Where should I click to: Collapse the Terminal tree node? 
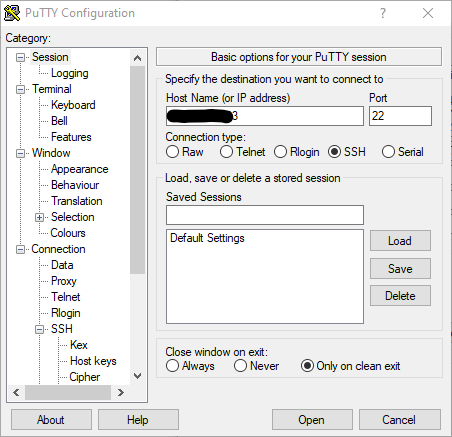pyautogui.click(x=21, y=89)
